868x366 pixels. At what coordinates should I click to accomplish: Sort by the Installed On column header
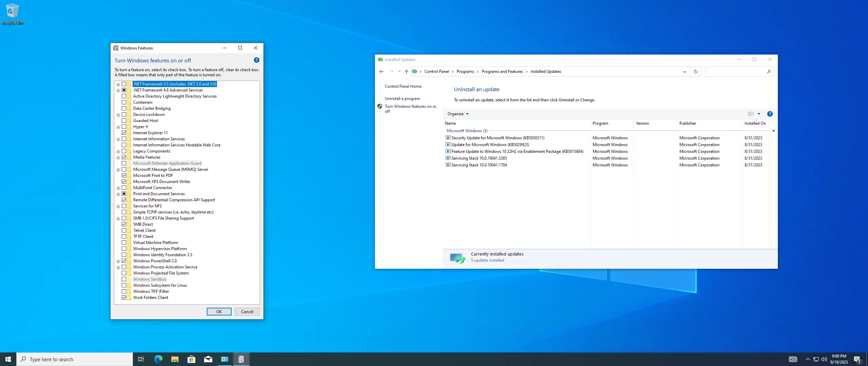(x=755, y=123)
